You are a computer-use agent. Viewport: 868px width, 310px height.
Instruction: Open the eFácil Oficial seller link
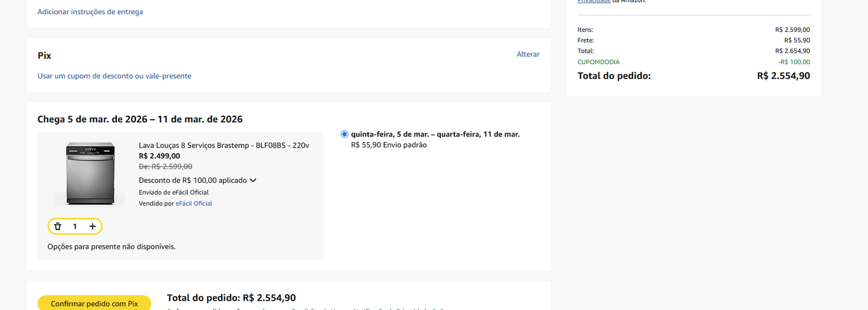point(194,203)
